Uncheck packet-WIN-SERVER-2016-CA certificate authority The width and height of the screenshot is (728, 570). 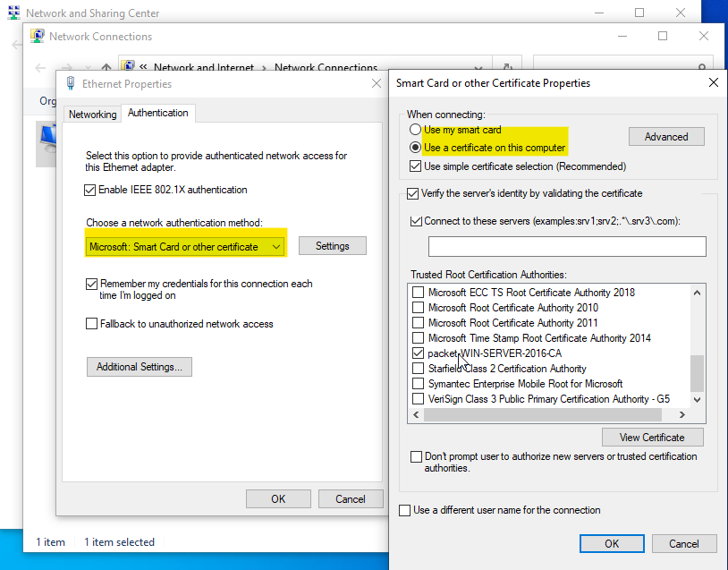click(418, 353)
